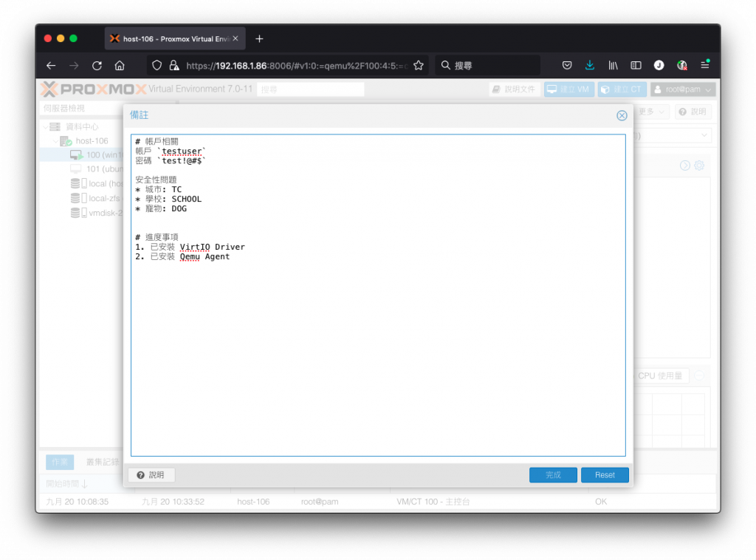Go back with browser back arrow
Viewport: 756px width, 560px height.
(x=51, y=66)
